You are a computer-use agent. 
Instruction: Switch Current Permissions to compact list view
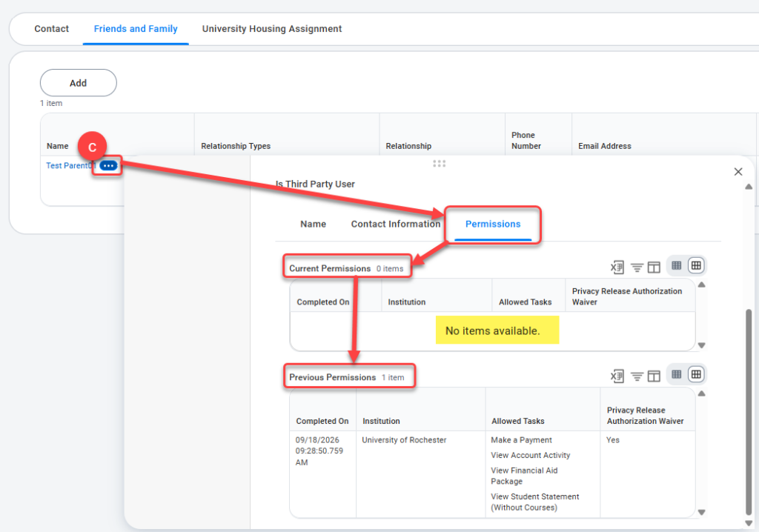tap(677, 265)
